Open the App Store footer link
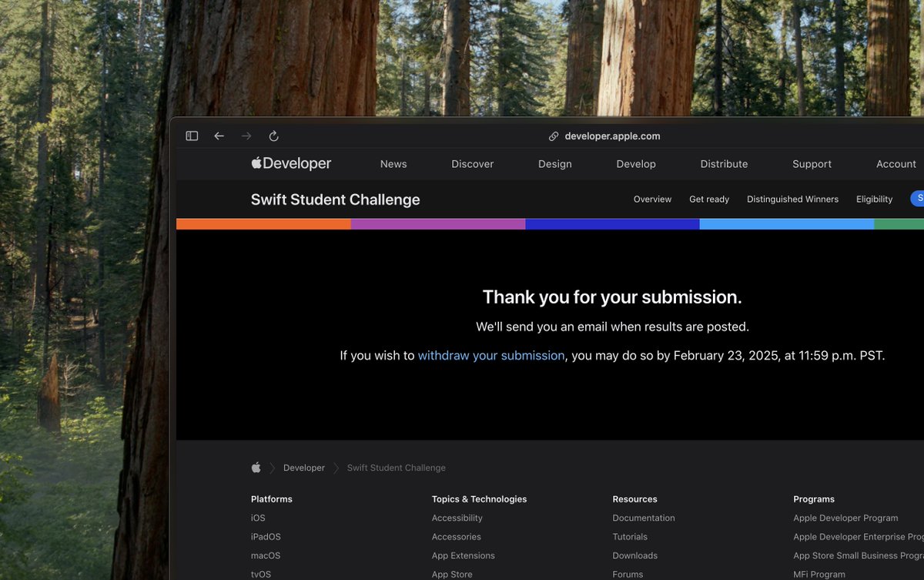This screenshot has width=924, height=580. pos(452,575)
